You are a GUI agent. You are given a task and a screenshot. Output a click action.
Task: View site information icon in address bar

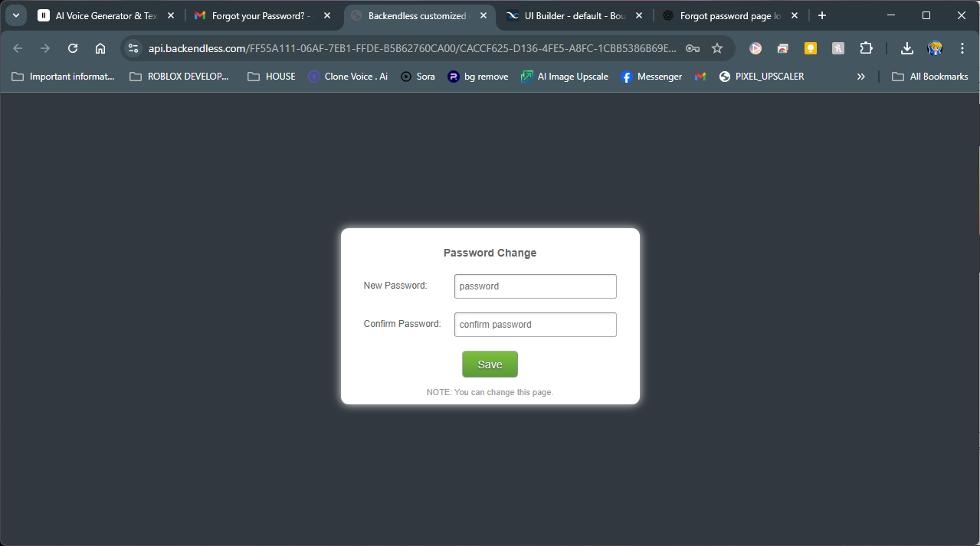pyautogui.click(x=133, y=48)
